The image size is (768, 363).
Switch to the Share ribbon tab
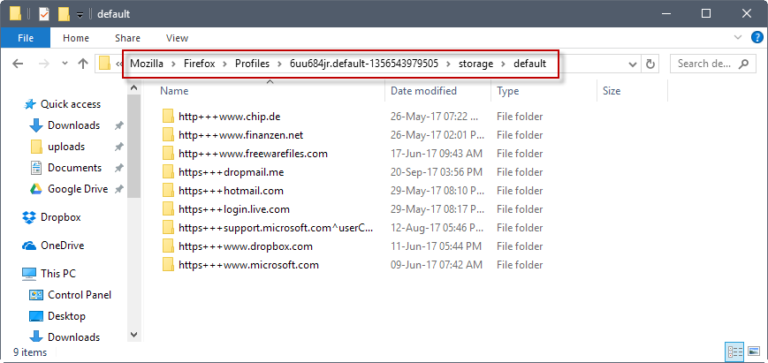coord(127,38)
